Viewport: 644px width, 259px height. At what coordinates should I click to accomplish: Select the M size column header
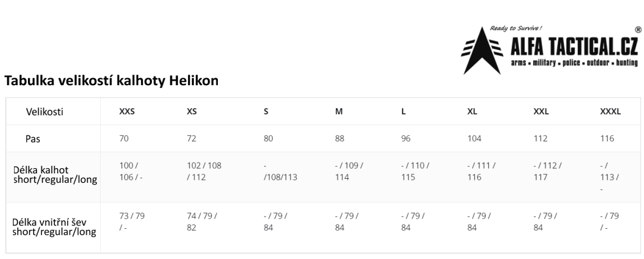click(339, 112)
